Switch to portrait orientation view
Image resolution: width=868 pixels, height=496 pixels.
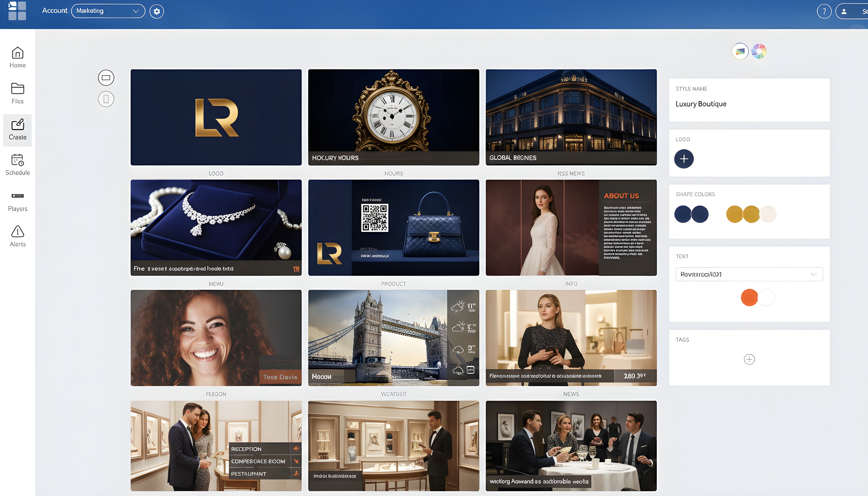106,99
